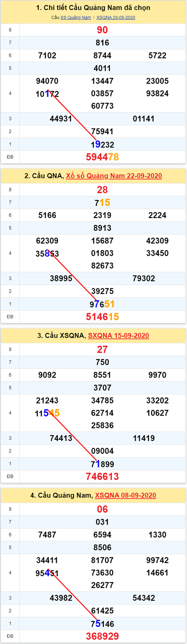Click special prize number 514615
The image size is (187, 644).
tap(102, 317)
